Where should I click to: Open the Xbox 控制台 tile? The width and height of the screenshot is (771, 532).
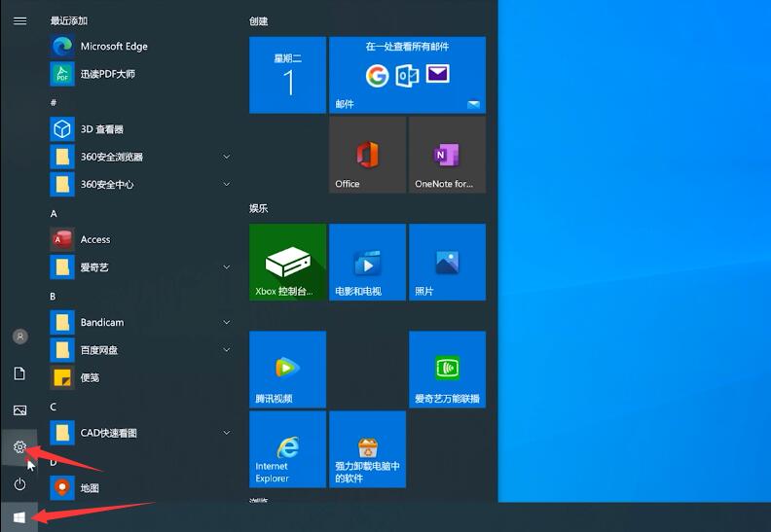click(x=287, y=262)
